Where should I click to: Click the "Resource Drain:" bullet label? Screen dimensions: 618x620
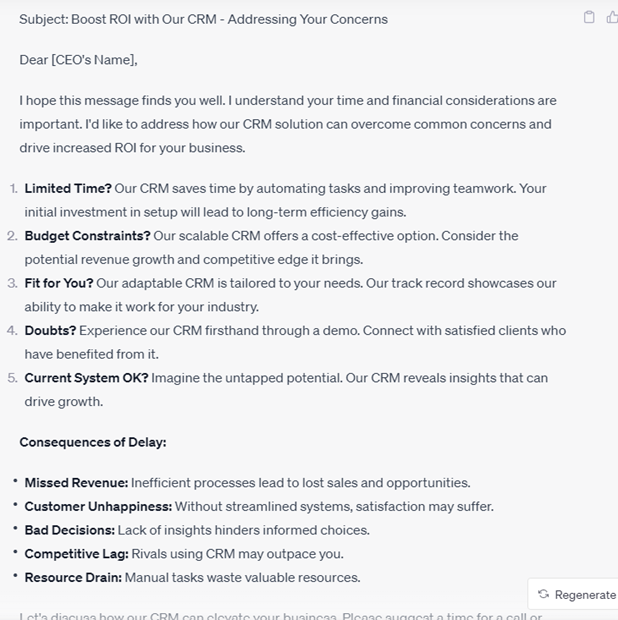(x=73, y=577)
